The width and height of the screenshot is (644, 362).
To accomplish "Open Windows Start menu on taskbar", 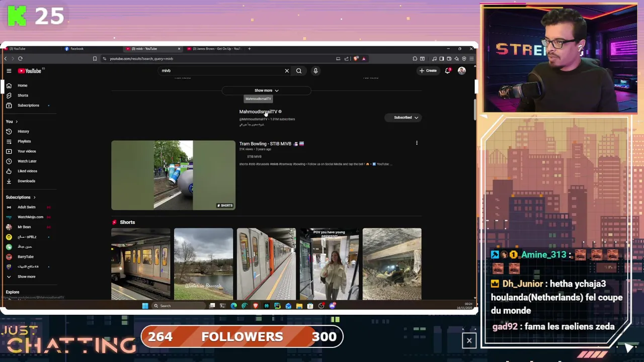I will (145, 306).
